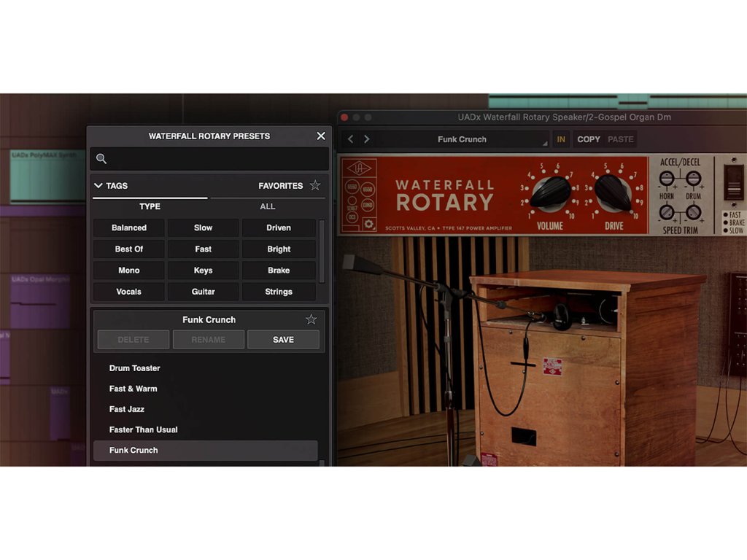Filter presets by Balanced tag
This screenshot has width=747, height=560.
click(129, 227)
